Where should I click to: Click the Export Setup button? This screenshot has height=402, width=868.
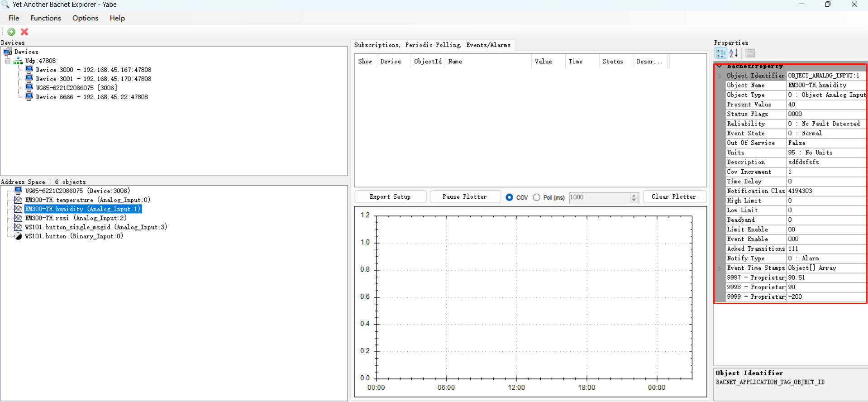(x=390, y=197)
